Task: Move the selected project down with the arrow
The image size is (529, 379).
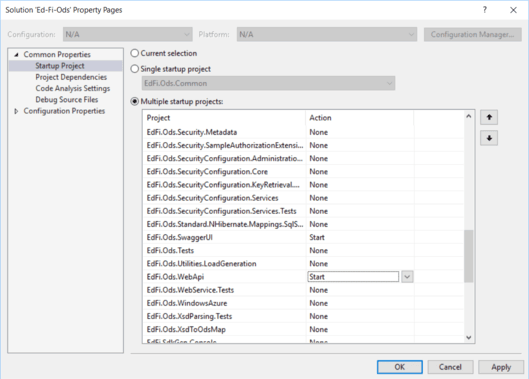Action: (489, 138)
